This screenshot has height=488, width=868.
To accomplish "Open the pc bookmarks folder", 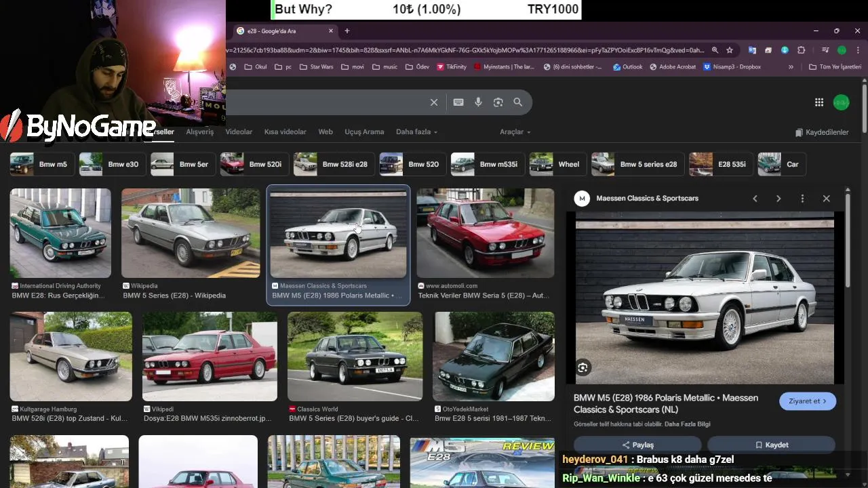I will point(283,67).
